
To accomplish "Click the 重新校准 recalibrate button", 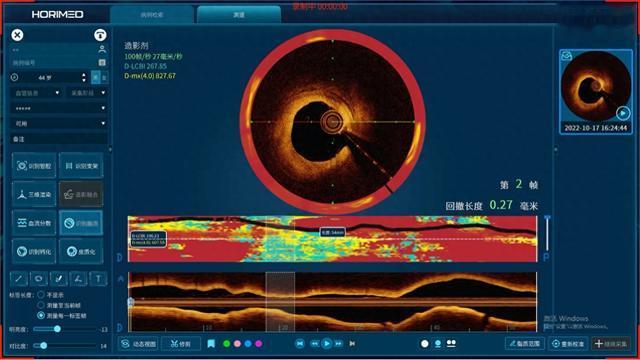I will click(568, 344).
